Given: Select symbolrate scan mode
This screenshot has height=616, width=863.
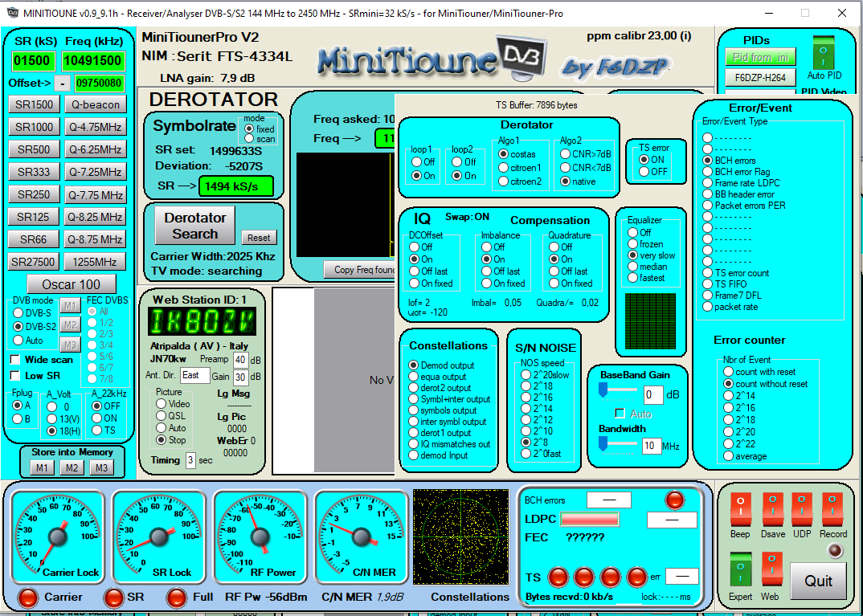Looking at the screenshot, I should 248,139.
